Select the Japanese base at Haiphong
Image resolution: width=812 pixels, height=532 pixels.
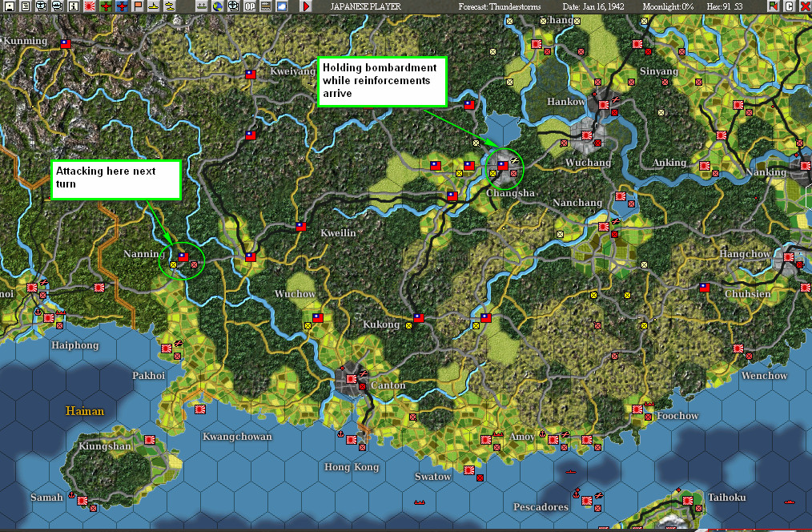click(49, 317)
